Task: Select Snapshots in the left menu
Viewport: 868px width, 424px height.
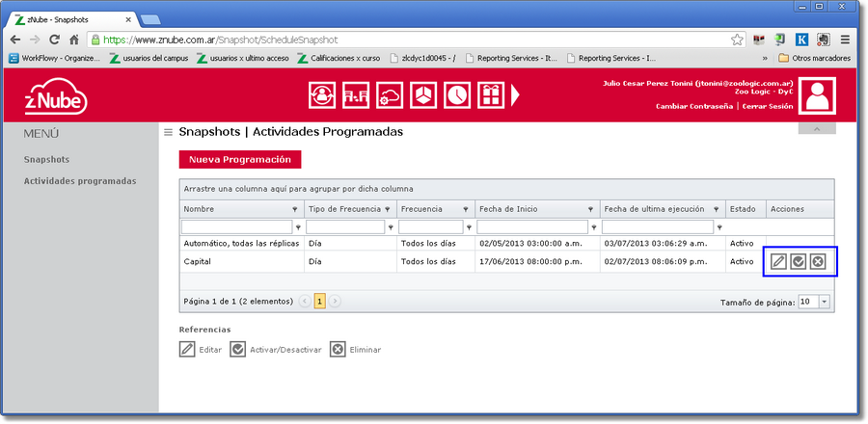Action: (46, 159)
